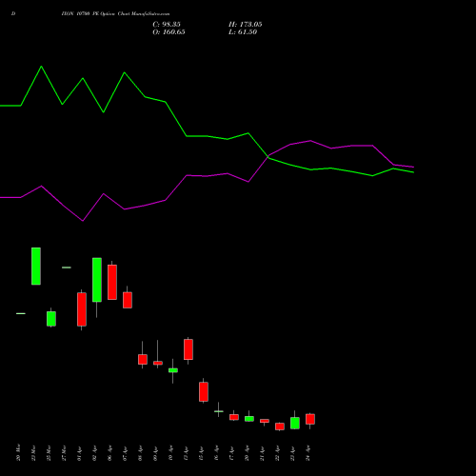Click the last red candle above 24 Apr
The height and width of the screenshot is (476, 476).
point(310,419)
